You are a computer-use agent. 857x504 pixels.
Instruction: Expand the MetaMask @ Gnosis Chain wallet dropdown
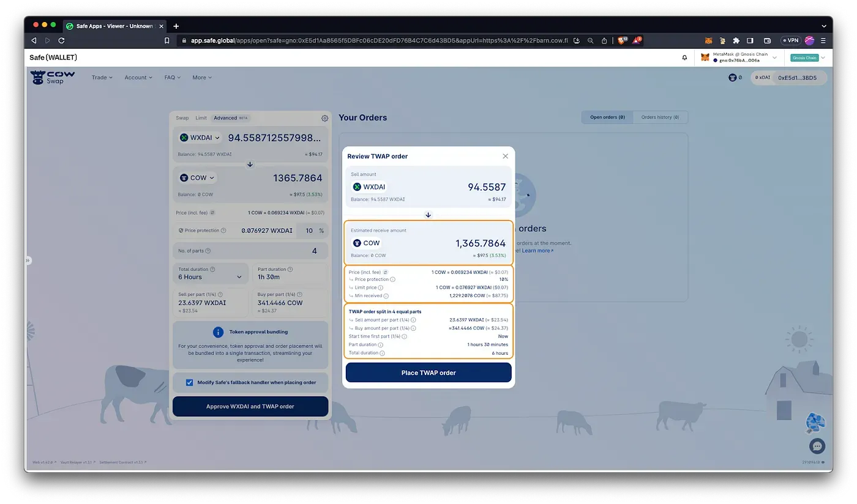coord(739,57)
